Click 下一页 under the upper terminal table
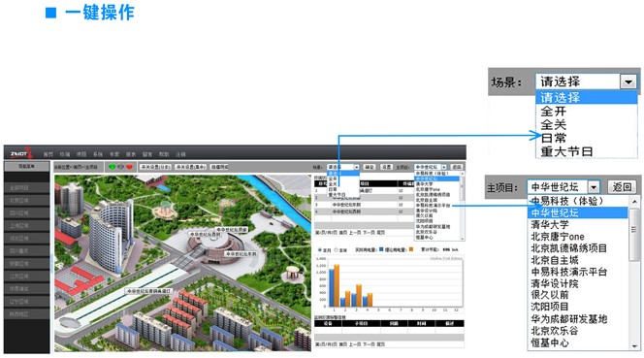This screenshot has width=644, height=358. point(369,233)
